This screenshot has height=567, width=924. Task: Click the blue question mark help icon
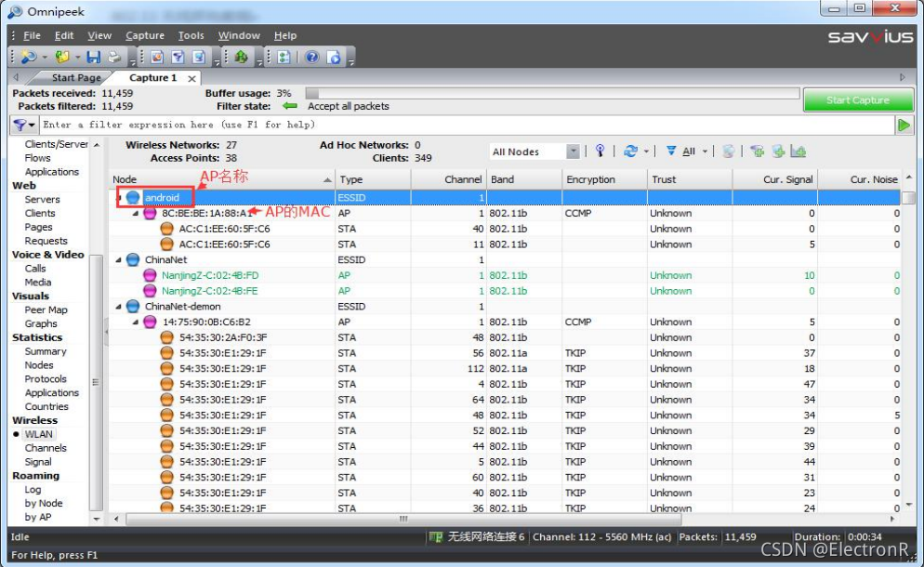(x=312, y=58)
